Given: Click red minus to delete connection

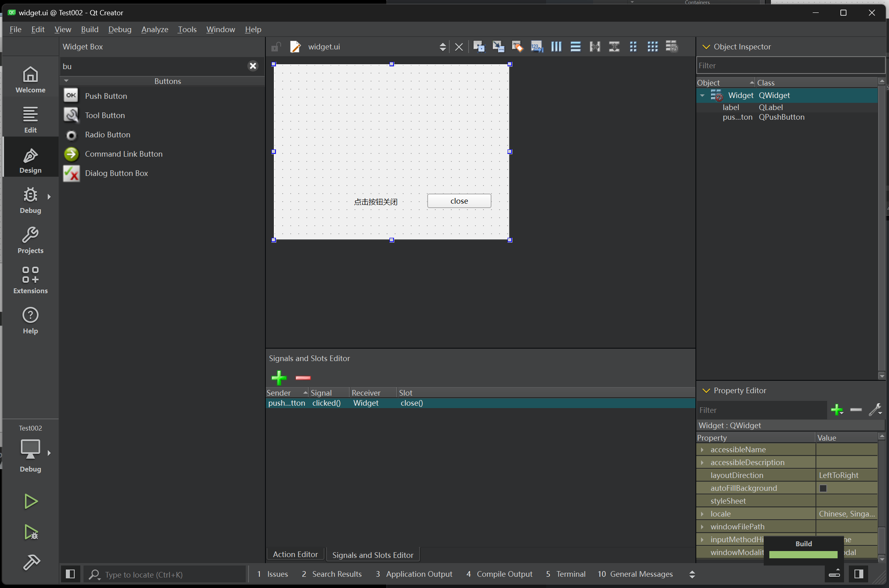Looking at the screenshot, I should pyautogui.click(x=303, y=378).
